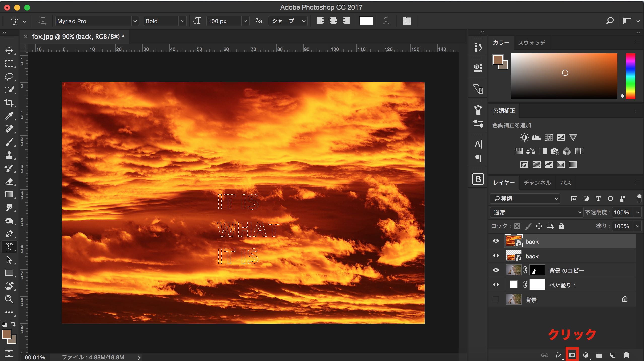Open the Bold font style dropdown
This screenshot has width=644, height=361.
[182, 21]
